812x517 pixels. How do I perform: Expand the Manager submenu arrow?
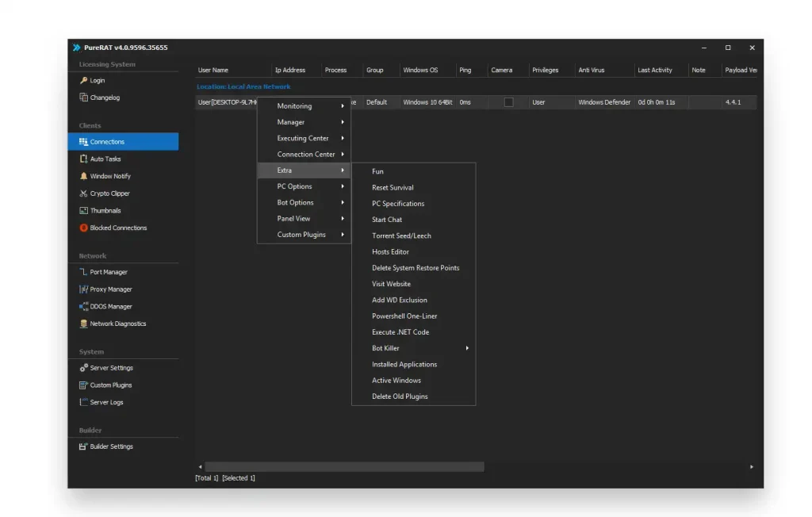tap(343, 122)
